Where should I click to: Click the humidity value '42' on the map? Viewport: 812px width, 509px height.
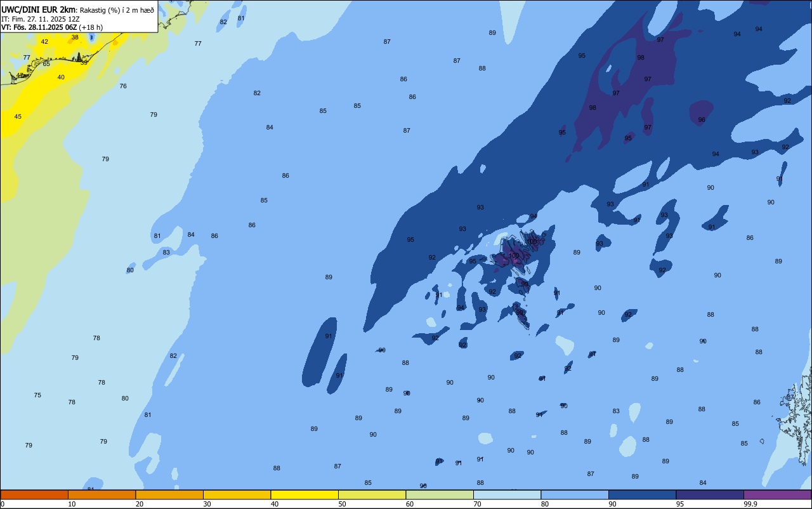click(x=44, y=41)
